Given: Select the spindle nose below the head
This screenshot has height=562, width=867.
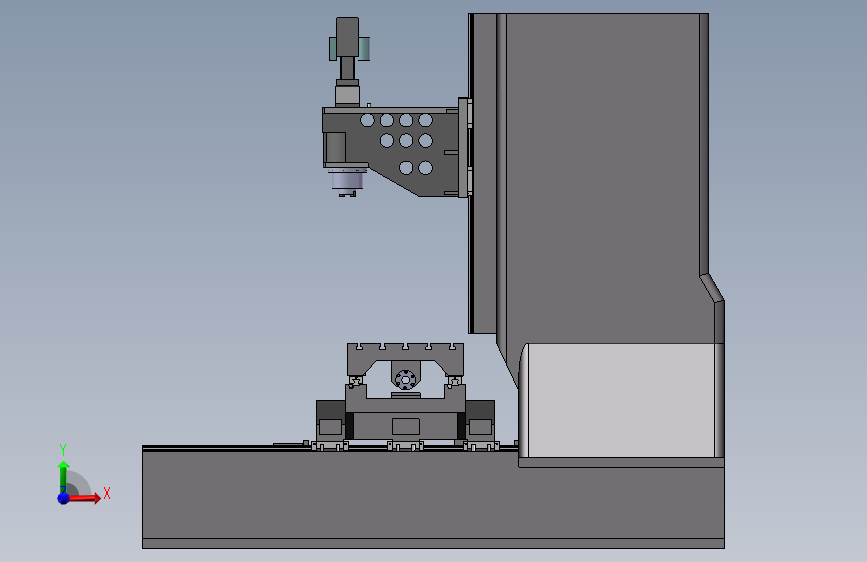Looking at the screenshot, I should (347, 183).
